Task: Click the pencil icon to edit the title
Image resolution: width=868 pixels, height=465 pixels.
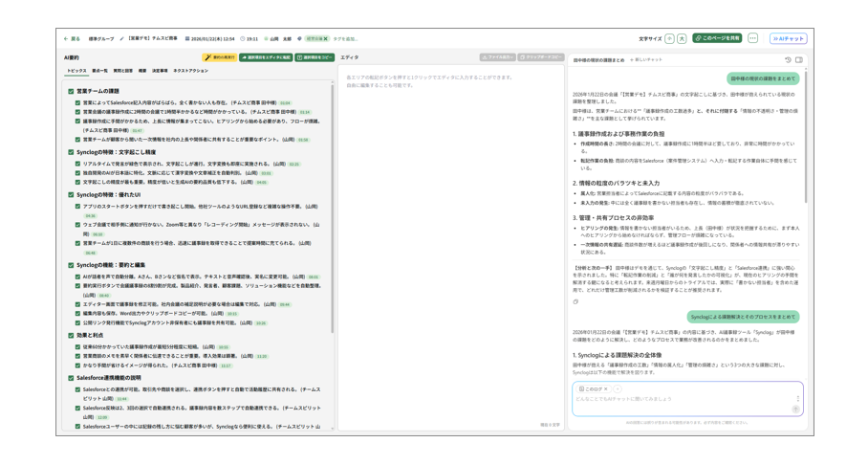Action: [121, 39]
